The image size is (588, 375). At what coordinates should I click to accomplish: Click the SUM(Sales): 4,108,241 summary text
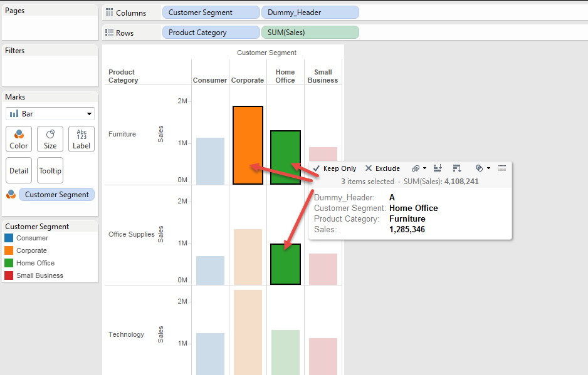(x=441, y=182)
